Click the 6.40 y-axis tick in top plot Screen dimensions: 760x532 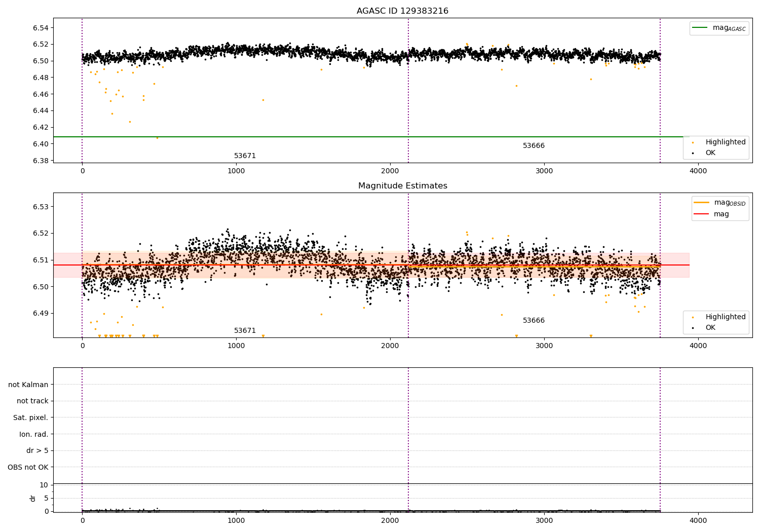click(41, 144)
